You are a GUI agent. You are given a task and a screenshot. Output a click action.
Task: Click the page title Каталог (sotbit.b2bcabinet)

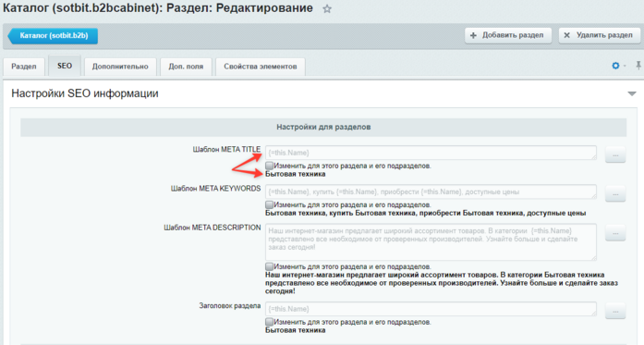[x=158, y=8]
